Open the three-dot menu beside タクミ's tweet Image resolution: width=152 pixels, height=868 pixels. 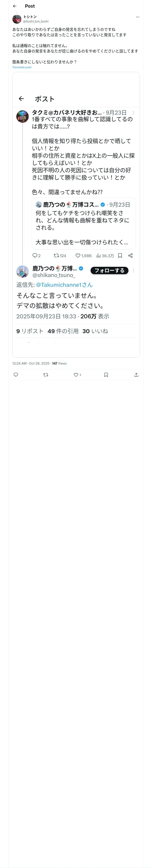(133, 113)
